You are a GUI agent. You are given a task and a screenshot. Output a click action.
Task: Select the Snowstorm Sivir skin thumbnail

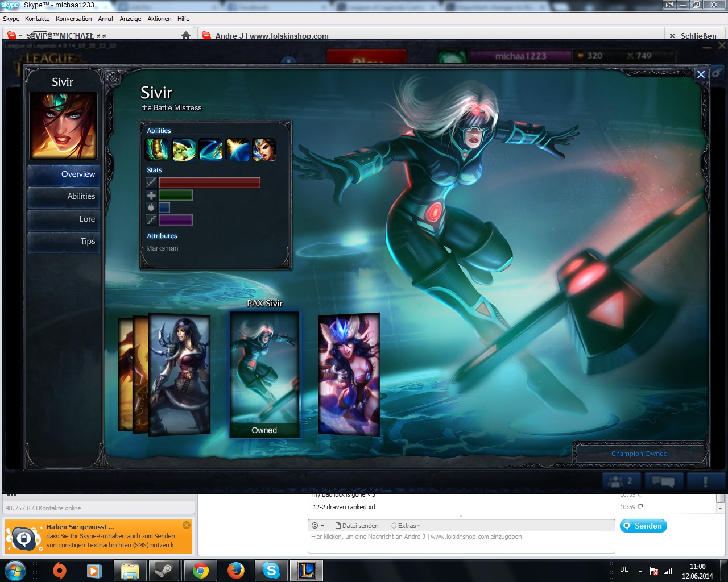349,374
